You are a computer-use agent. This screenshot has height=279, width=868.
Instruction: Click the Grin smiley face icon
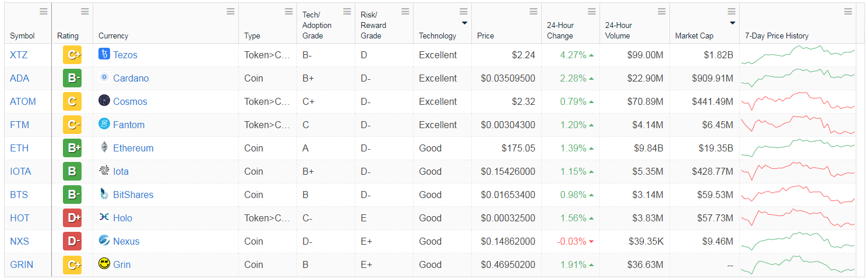(x=104, y=264)
